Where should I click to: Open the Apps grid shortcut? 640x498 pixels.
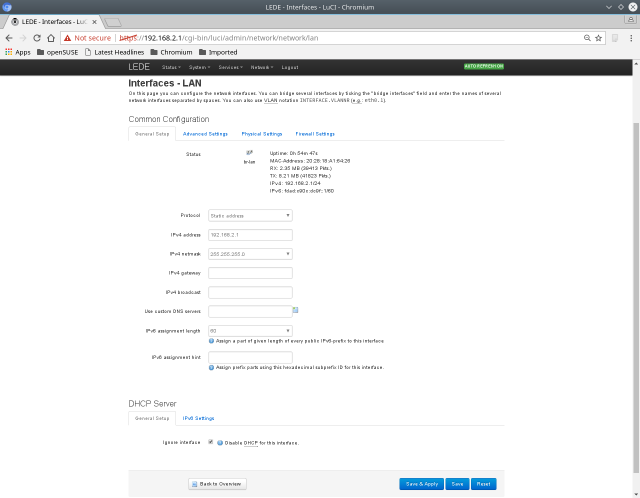17,52
